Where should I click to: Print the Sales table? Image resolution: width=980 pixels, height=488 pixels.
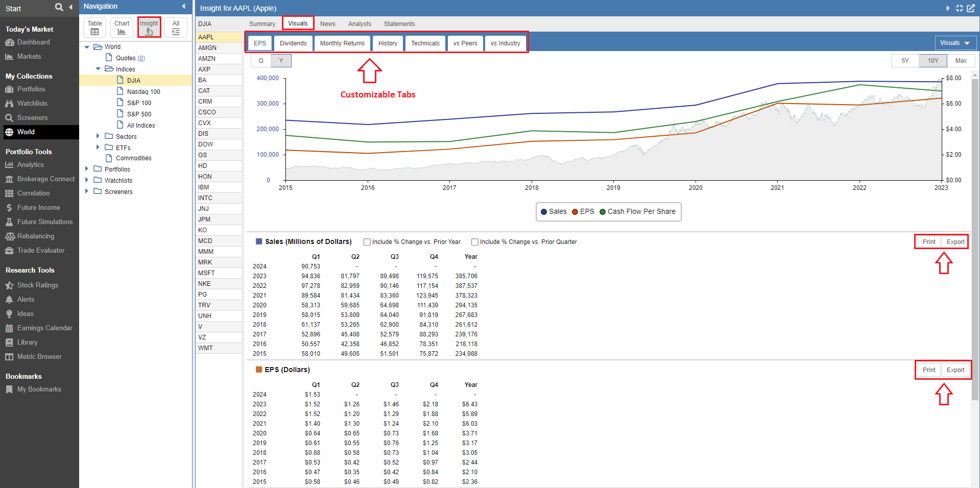929,242
